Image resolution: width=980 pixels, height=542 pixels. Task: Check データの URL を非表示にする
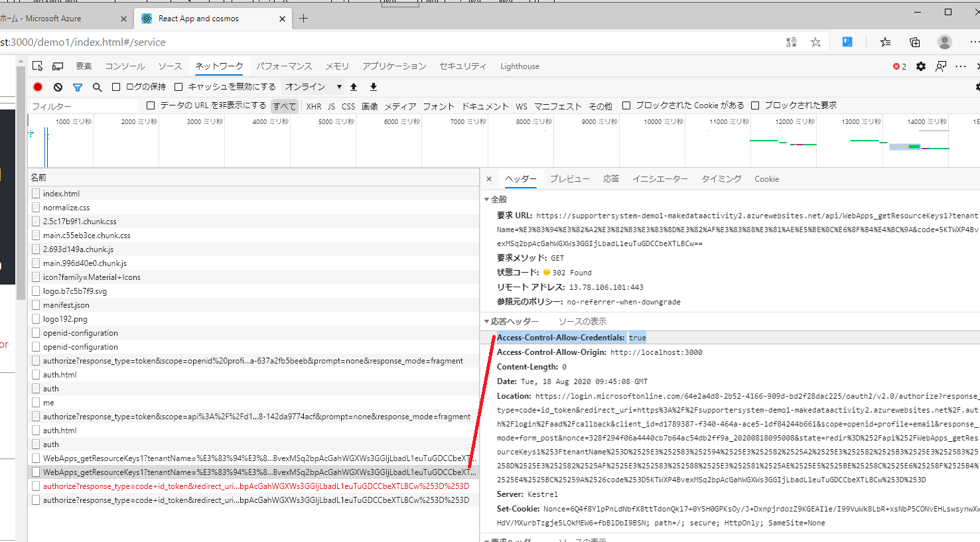point(151,105)
